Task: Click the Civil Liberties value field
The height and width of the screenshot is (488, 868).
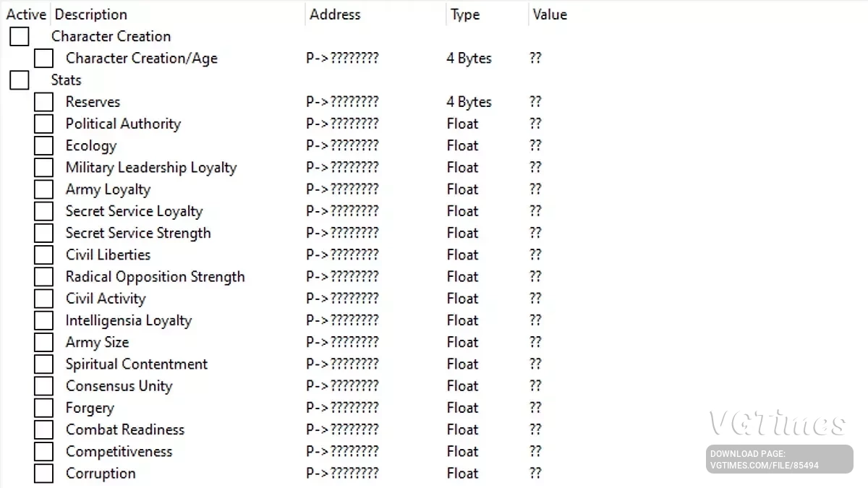Action: coord(535,254)
